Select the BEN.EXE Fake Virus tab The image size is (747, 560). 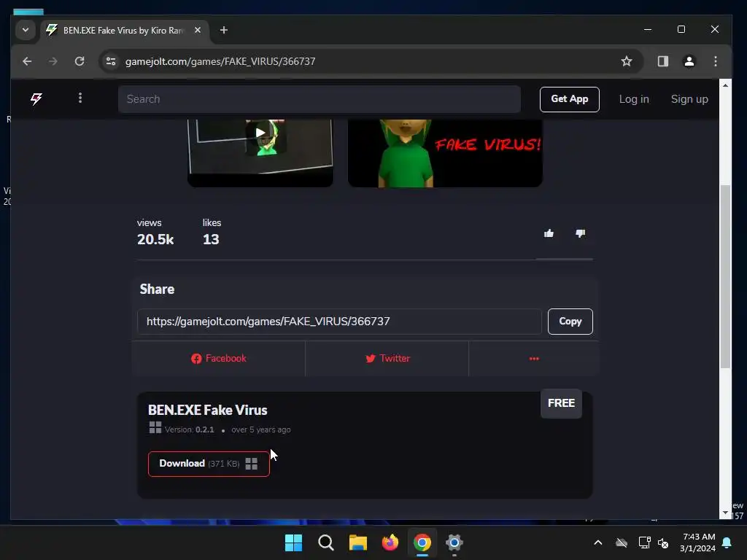pos(123,31)
